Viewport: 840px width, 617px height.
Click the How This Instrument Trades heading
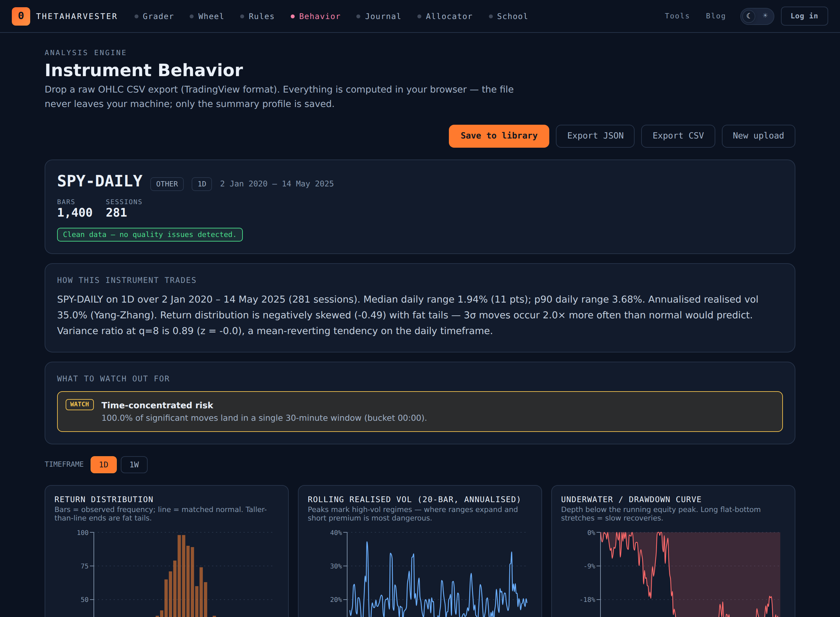click(x=127, y=280)
